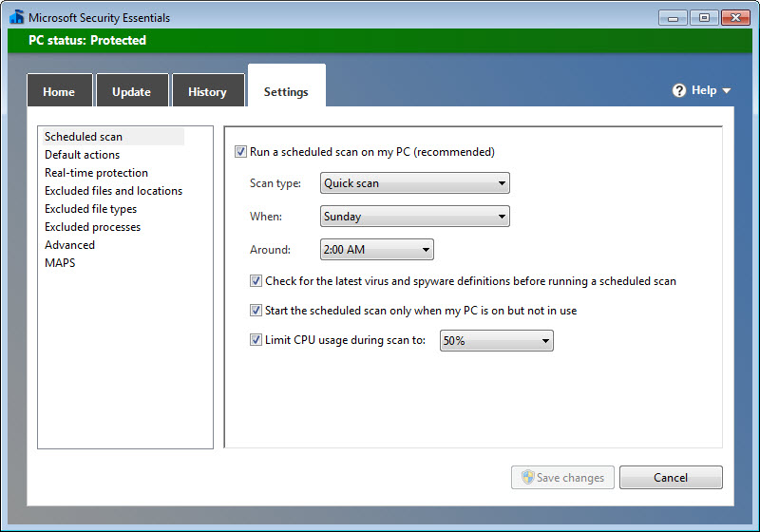Uncheck Run a scheduled scan on my PC
The image size is (760, 532).
tap(240, 152)
